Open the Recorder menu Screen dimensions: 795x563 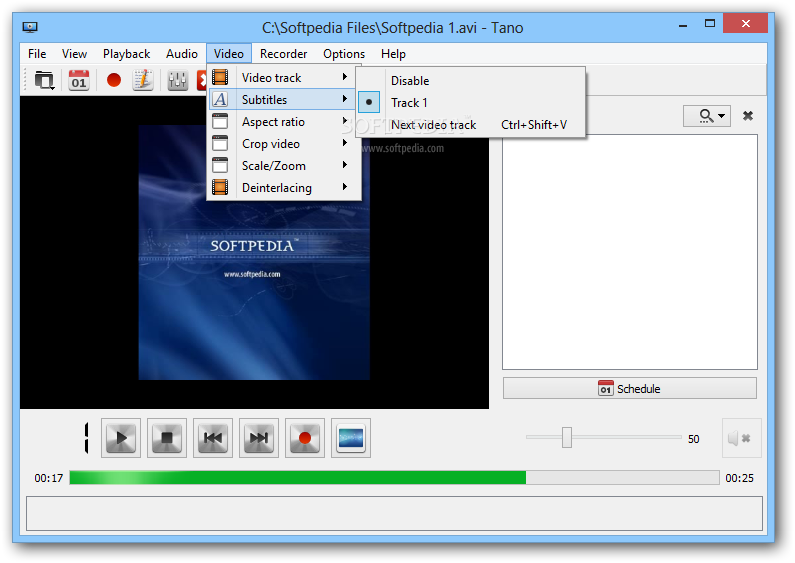pyautogui.click(x=283, y=54)
